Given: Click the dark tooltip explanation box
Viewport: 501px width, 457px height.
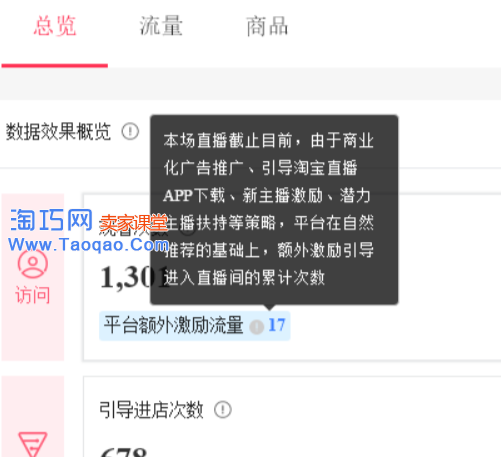Looking at the screenshot, I should coord(274,210).
